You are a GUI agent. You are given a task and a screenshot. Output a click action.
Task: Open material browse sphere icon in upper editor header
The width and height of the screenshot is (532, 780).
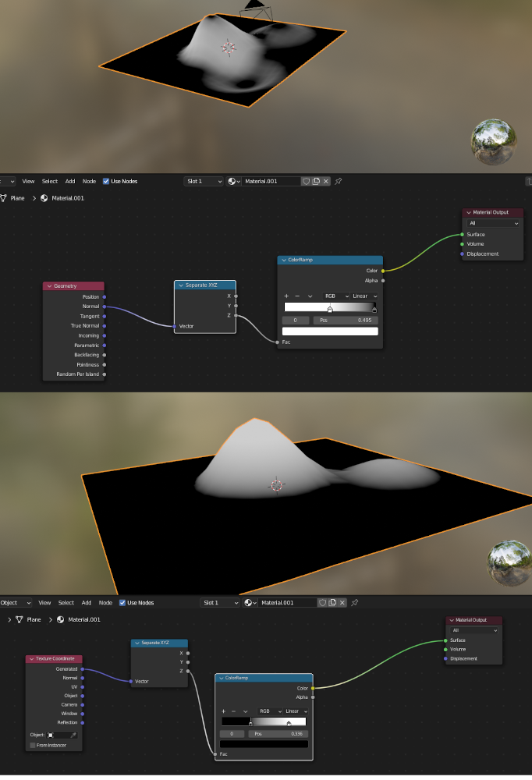233,181
